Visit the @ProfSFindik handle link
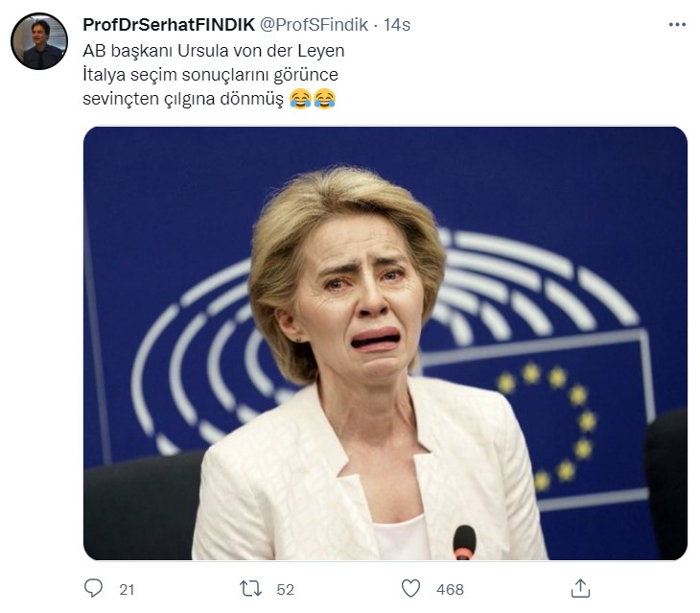 point(315,25)
